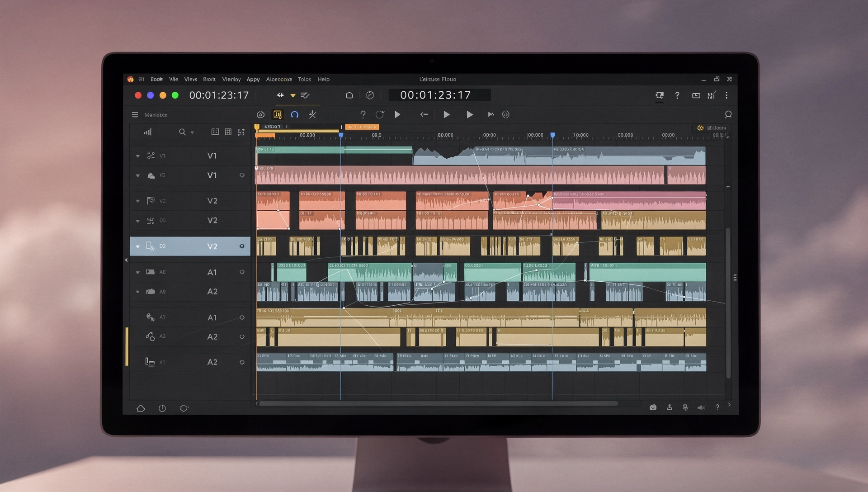This screenshot has height=492, width=868.
Task: Click the second blue playhead marker on ruler
Action: pos(552,135)
